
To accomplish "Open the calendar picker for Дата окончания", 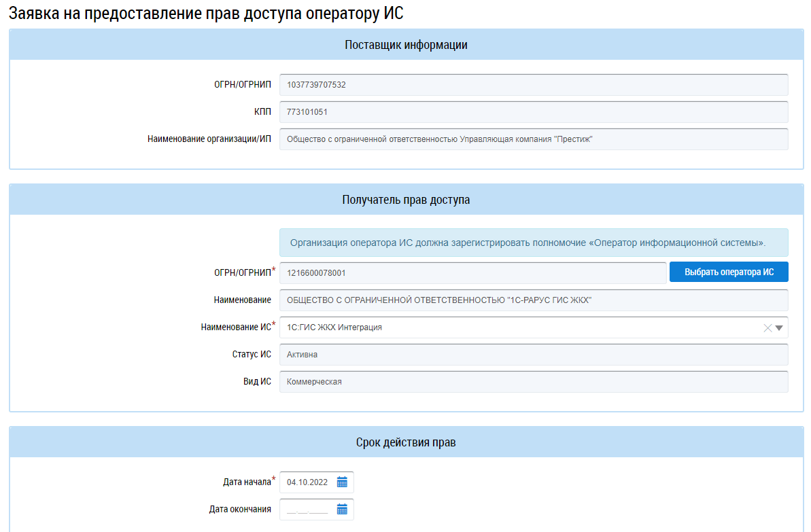I will 342,510.
